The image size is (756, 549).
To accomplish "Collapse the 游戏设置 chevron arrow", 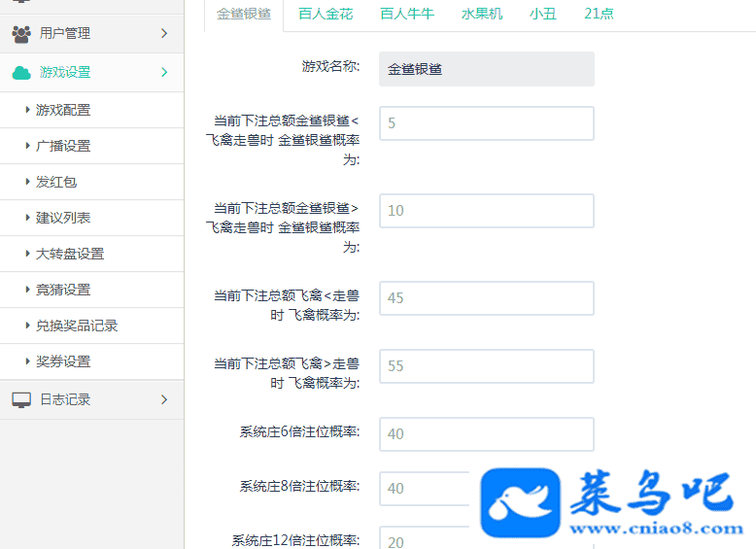I will click(163, 73).
